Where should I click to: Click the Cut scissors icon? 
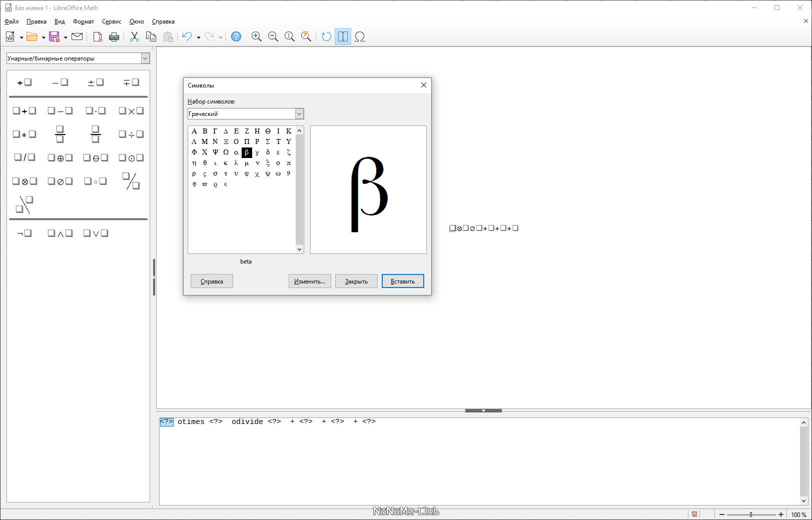(134, 36)
